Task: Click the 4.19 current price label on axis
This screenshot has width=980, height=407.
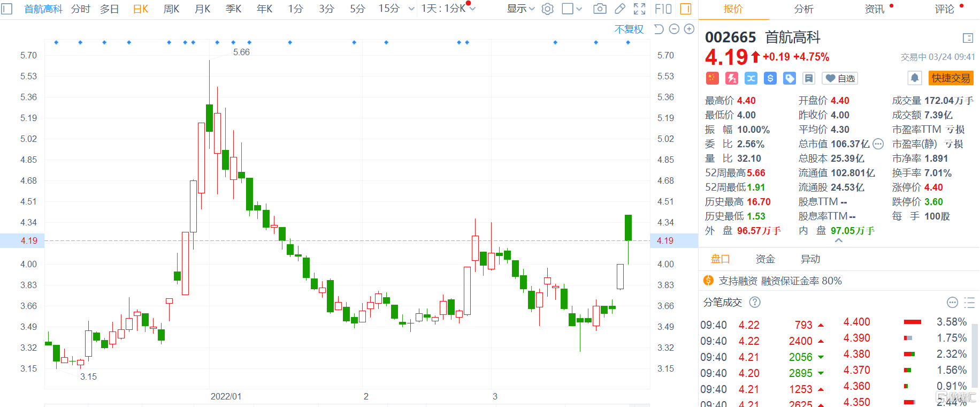Action: 29,240
